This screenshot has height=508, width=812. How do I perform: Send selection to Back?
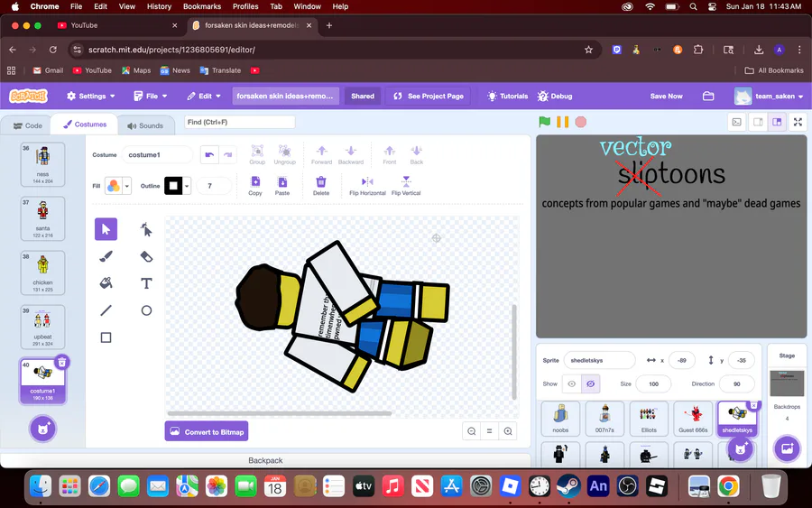[x=416, y=155]
